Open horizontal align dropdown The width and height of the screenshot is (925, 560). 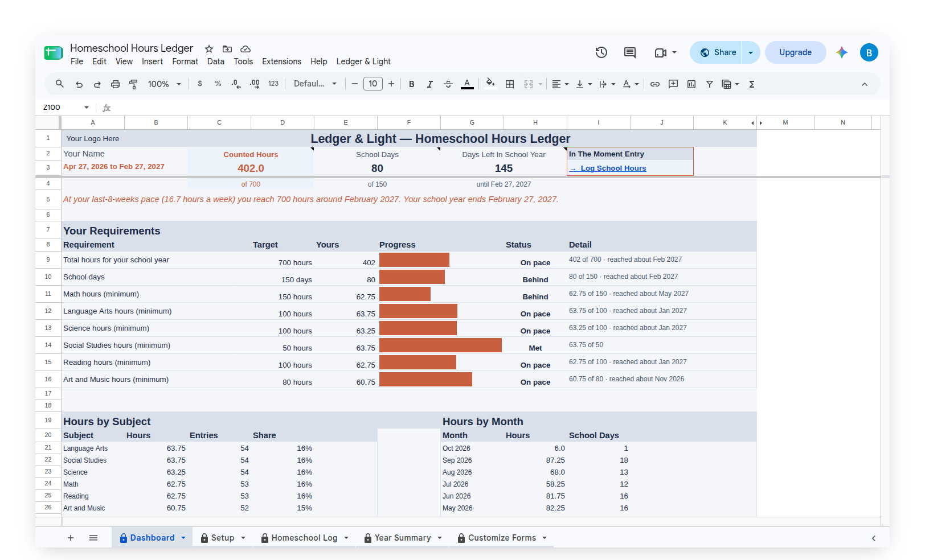coord(560,84)
